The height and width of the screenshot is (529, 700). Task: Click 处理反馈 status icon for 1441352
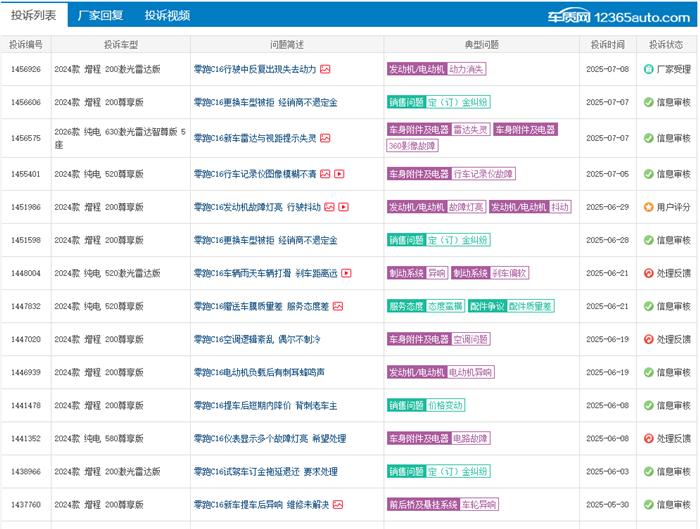tap(649, 438)
